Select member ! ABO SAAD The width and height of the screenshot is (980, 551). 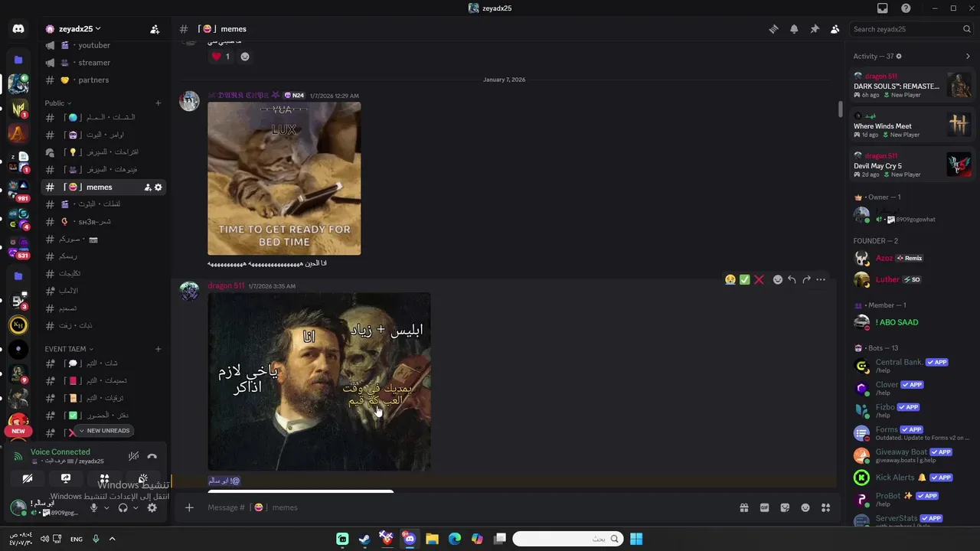[x=913, y=322]
